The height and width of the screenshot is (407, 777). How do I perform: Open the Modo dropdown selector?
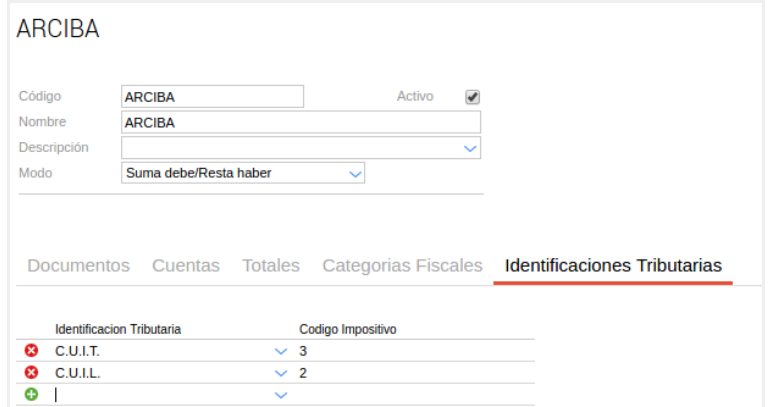click(x=354, y=173)
